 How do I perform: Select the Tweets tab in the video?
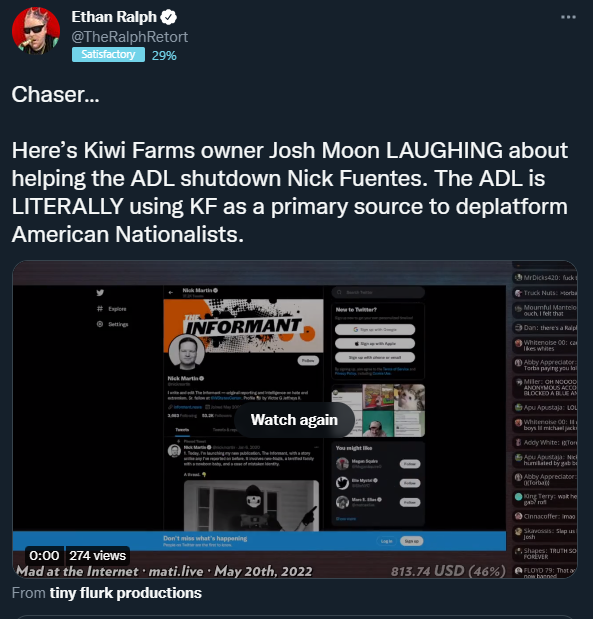182,430
